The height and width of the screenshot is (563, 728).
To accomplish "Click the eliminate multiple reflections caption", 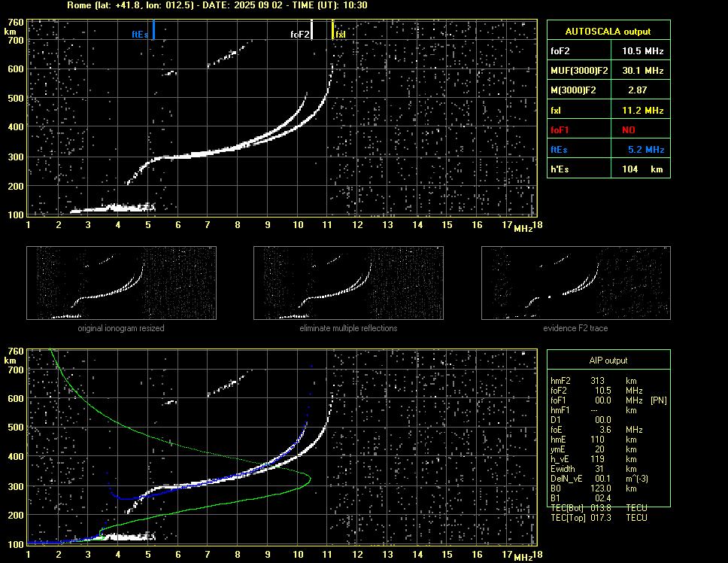I will click(x=348, y=328).
